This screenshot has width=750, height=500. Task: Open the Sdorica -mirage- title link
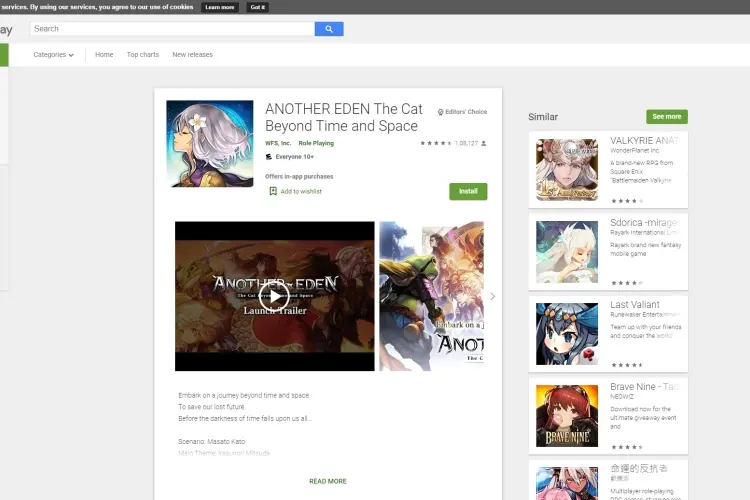tap(644, 222)
